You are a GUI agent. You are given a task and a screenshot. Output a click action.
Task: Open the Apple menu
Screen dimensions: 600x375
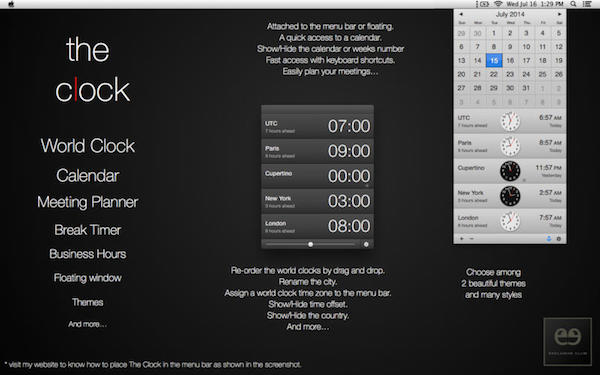pos(11,4)
